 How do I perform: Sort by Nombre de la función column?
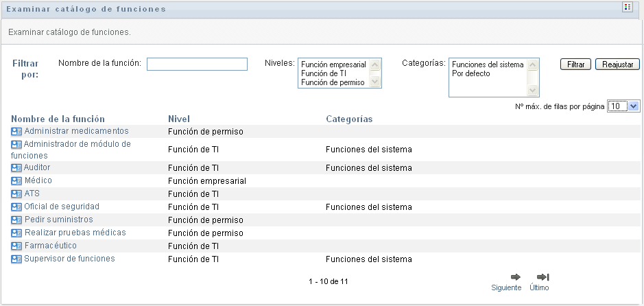[x=58, y=119]
